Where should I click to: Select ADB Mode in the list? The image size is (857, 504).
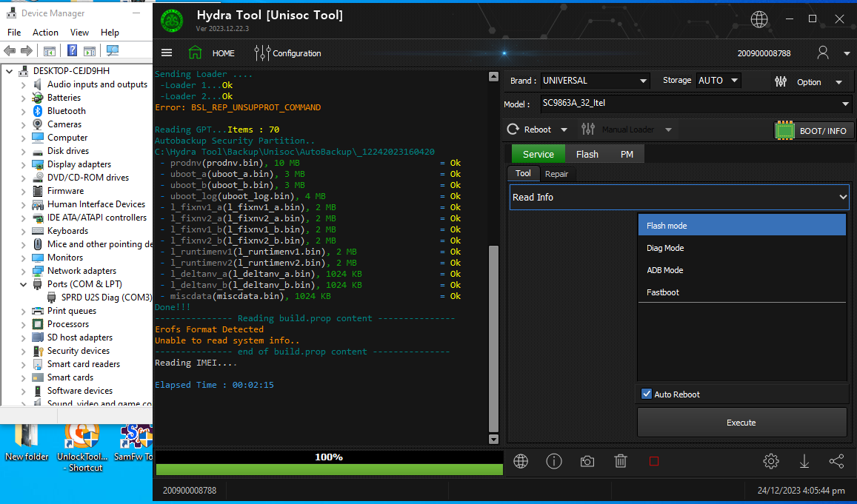point(741,269)
